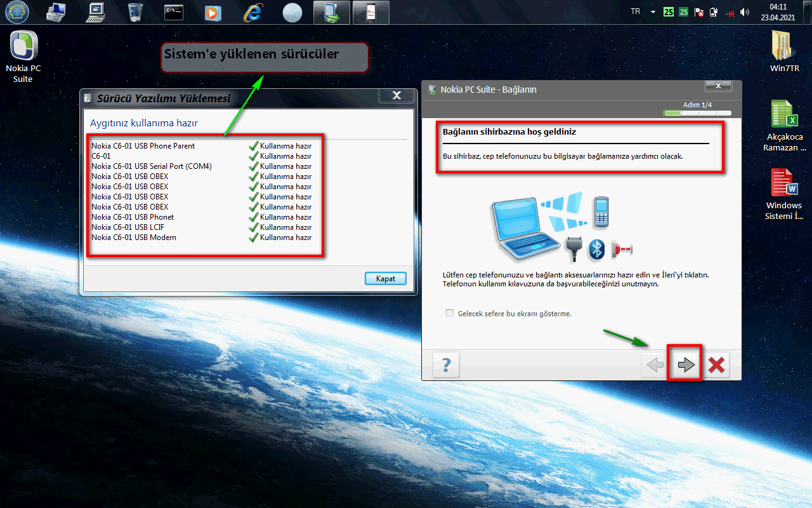Click the gray sphere taskbar icon
This screenshot has height=508, width=812.
click(292, 12)
